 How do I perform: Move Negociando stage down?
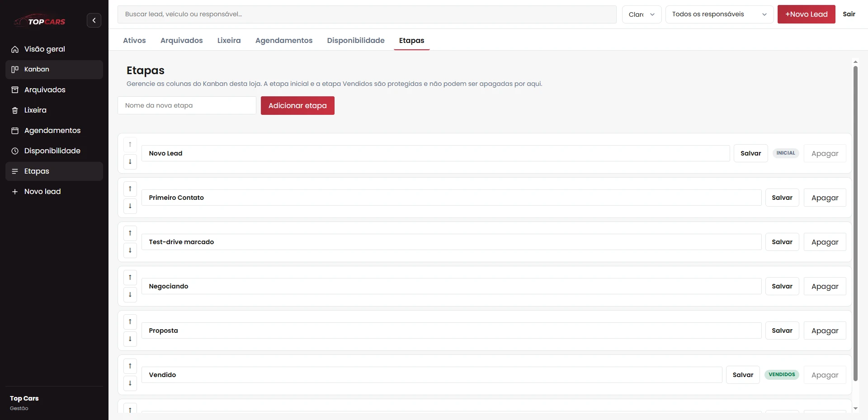coord(130,295)
